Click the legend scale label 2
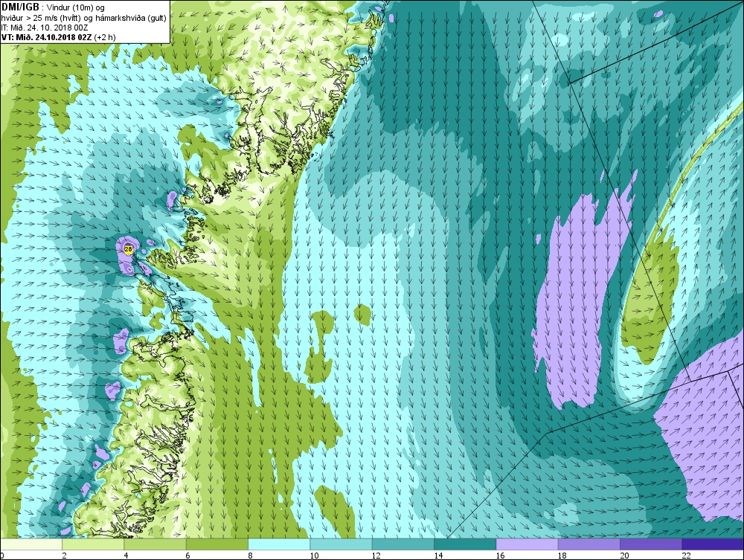The image size is (744, 560). tap(64, 556)
